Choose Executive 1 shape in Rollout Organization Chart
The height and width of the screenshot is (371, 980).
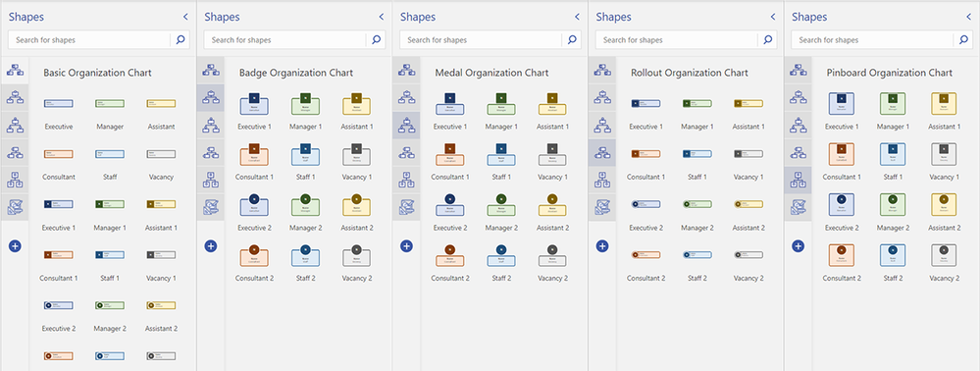646,103
